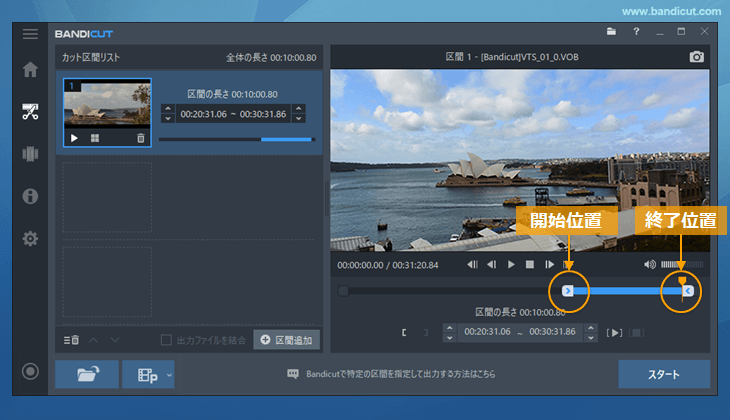Increase end time under the preview
Screen dimensions: 730x420
591,327
